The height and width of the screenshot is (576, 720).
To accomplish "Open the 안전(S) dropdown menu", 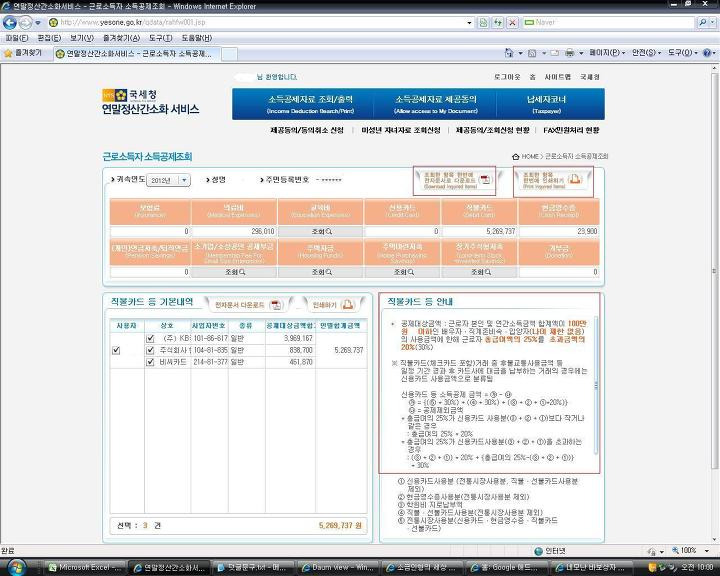I will [647, 53].
